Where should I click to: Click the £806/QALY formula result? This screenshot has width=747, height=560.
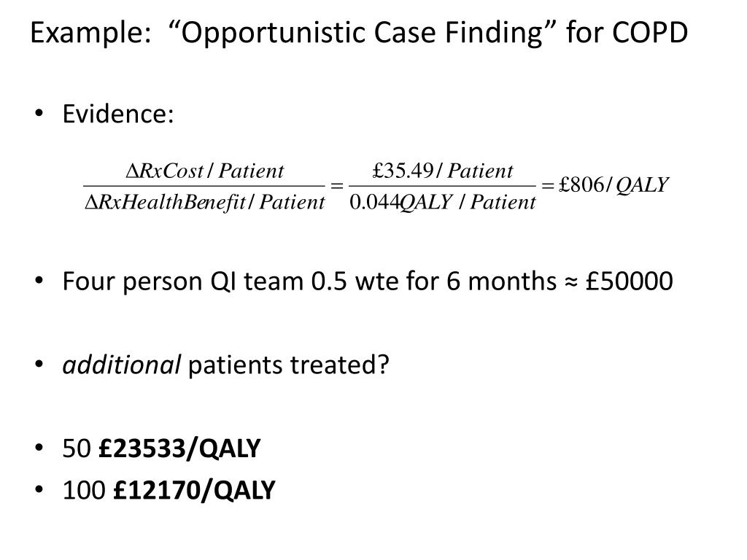tap(614, 186)
